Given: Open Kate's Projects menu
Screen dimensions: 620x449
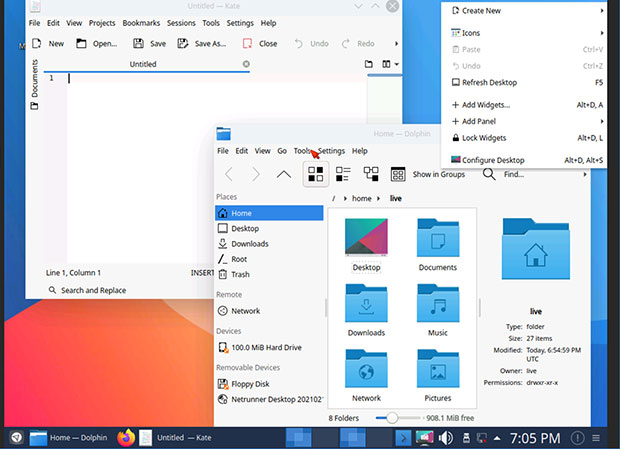Looking at the screenshot, I should 102,23.
